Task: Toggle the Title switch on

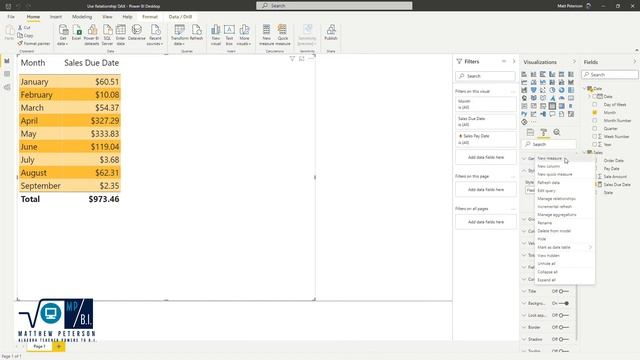Action: click(x=564, y=291)
